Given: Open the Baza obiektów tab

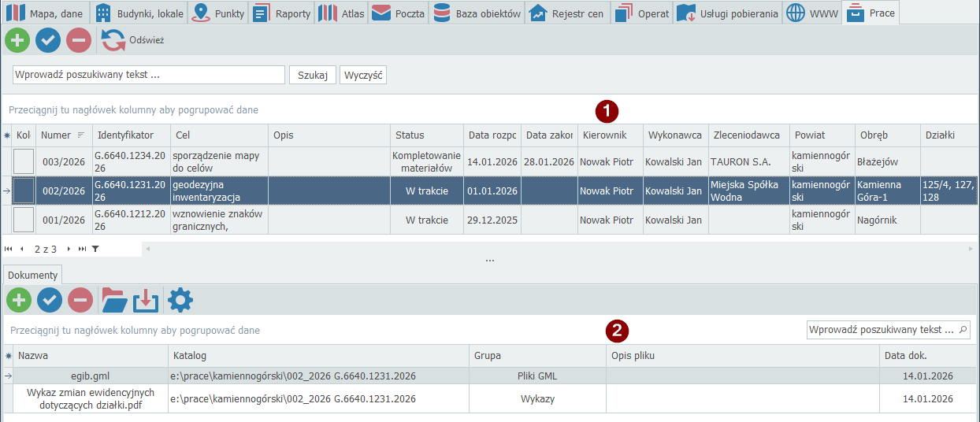Looking at the screenshot, I should pyautogui.click(x=478, y=13).
